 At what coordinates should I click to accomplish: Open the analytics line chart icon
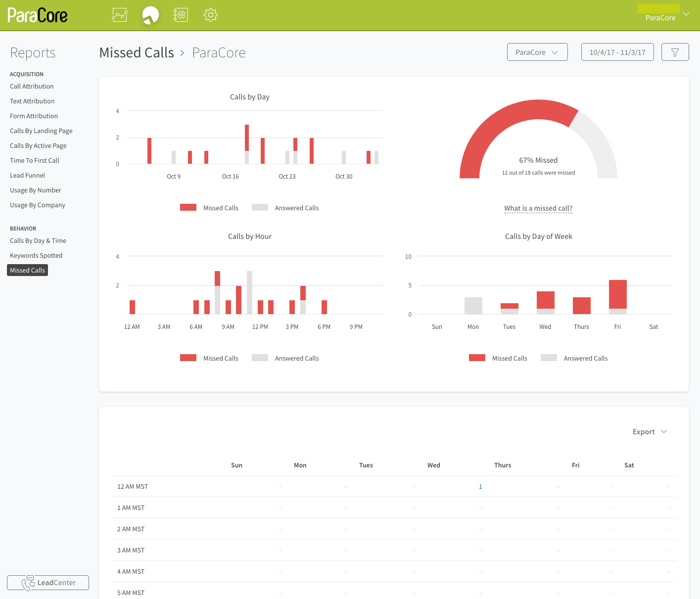pos(120,15)
